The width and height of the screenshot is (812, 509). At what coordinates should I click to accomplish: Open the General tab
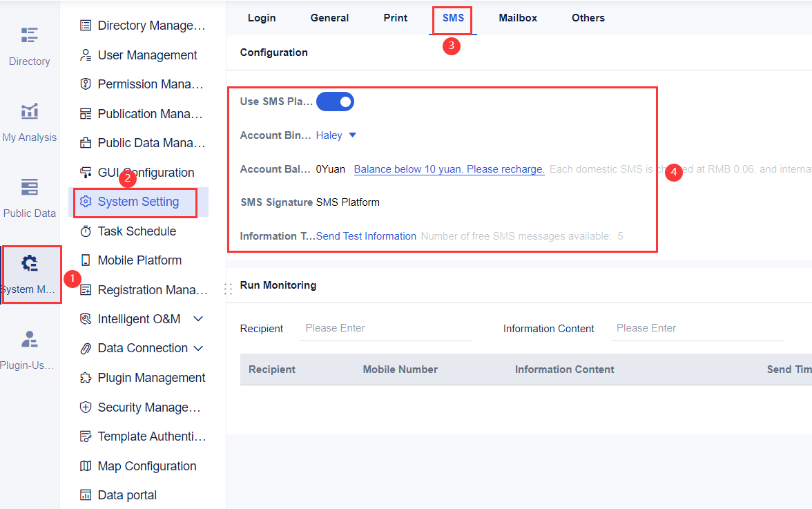pos(329,17)
